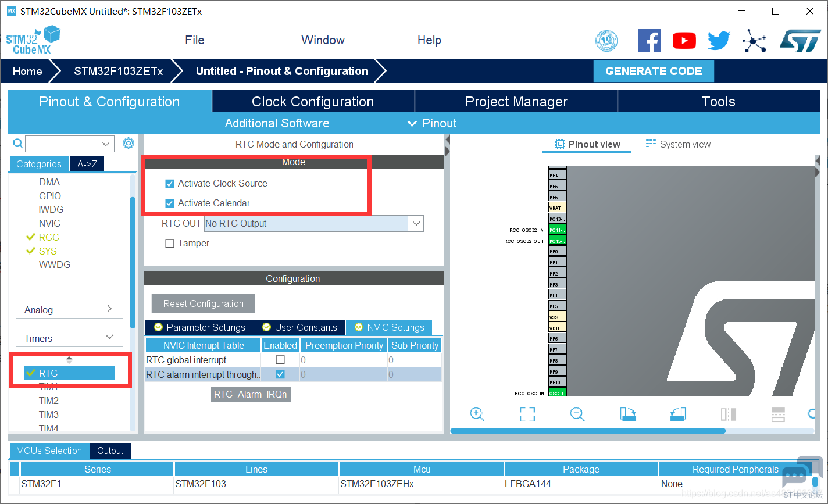Zoom in on the pinout view

click(x=477, y=414)
